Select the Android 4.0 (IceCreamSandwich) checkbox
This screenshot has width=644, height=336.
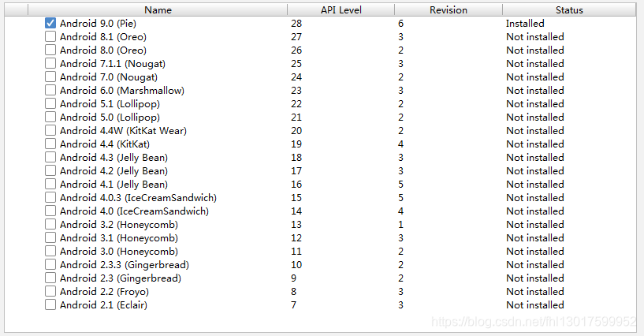click(x=50, y=211)
